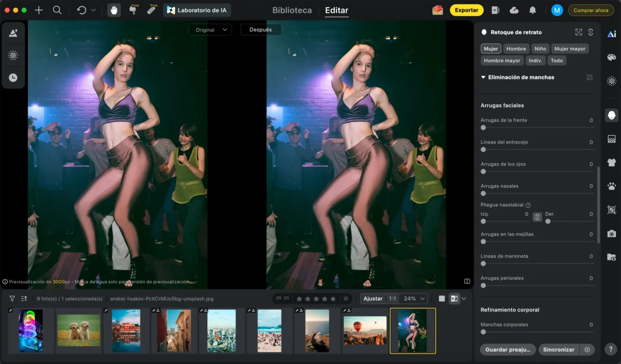Select the hand pan tool

tap(114, 10)
